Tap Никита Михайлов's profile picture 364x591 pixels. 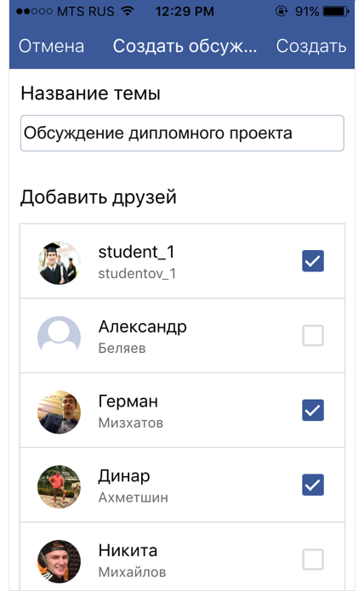(60, 561)
